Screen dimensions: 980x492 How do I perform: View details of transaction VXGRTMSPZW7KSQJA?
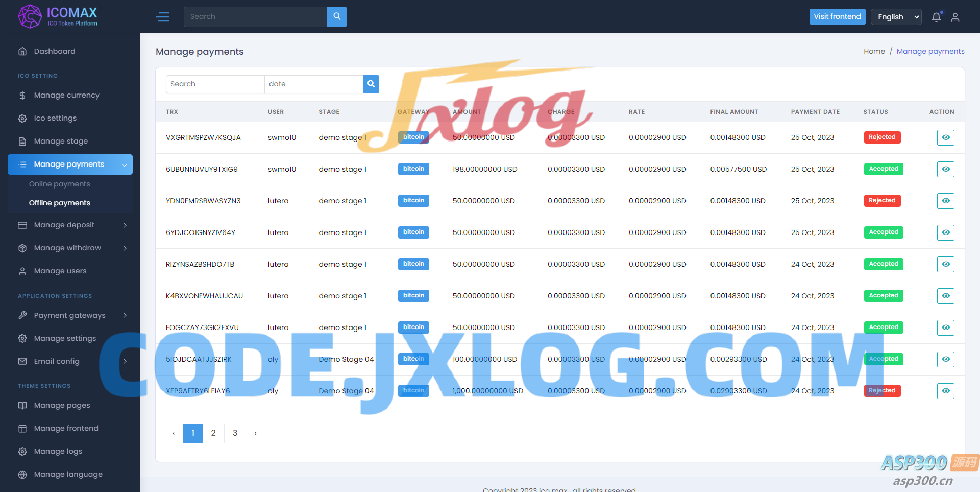click(x=945, y=137)
